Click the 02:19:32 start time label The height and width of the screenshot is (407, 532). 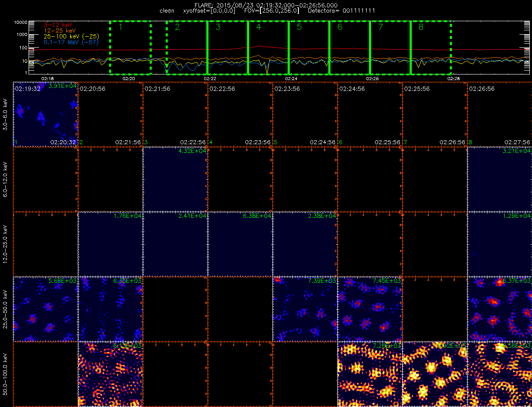[27, 88]
